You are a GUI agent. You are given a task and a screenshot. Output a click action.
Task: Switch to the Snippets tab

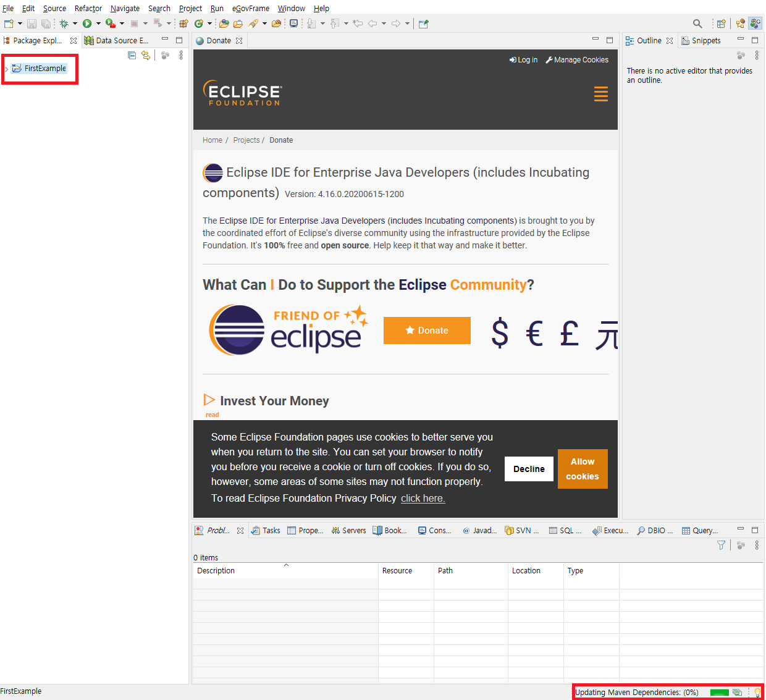701,40
